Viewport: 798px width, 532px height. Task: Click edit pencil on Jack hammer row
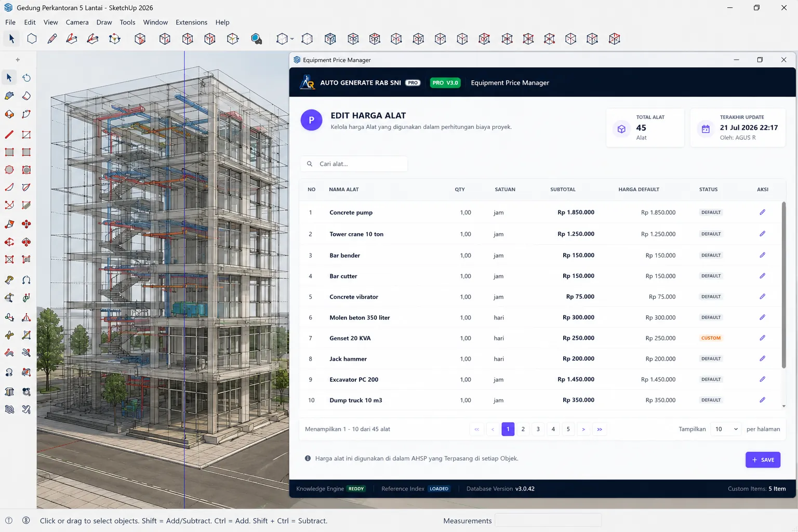click(762, 358)
